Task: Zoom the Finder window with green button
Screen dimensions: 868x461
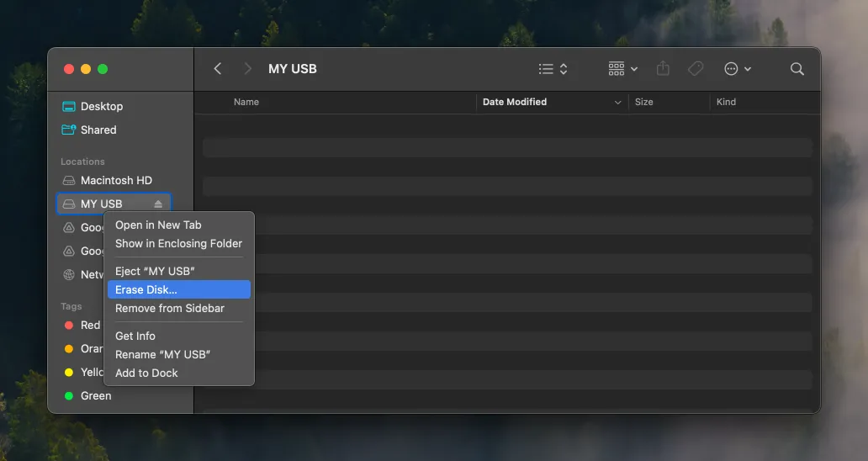Action: pos(103,69)
